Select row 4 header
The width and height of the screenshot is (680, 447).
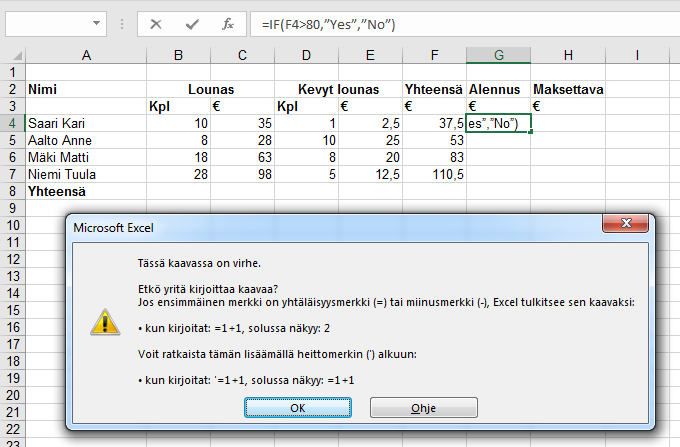(13, 123)
